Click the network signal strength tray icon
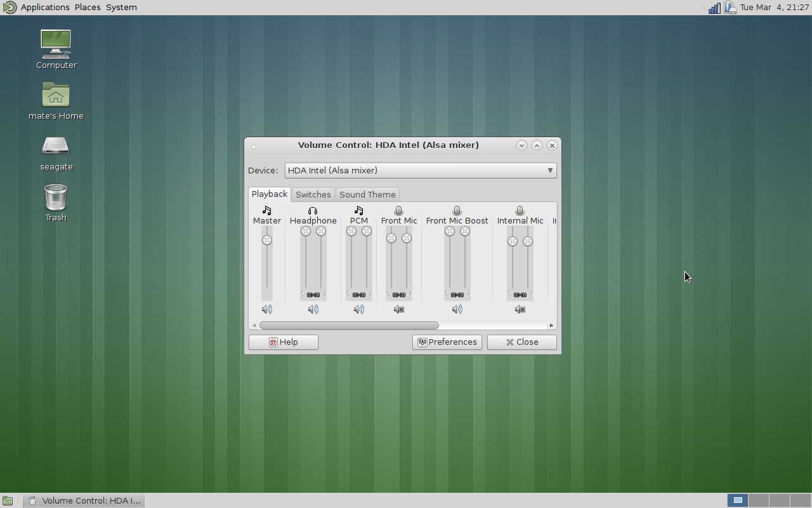This screenshot has width=812, height=508. [714, 8]
